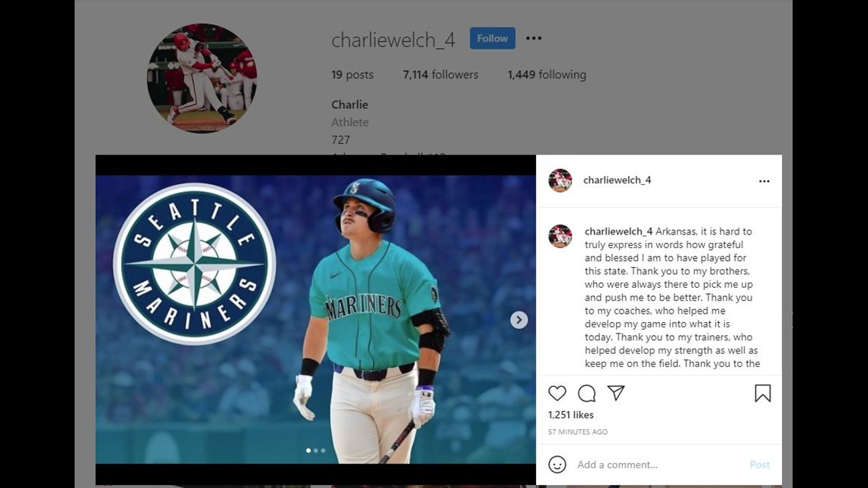Open post options three-dot menu
The image size is (868, 488).
coord(764,181)
